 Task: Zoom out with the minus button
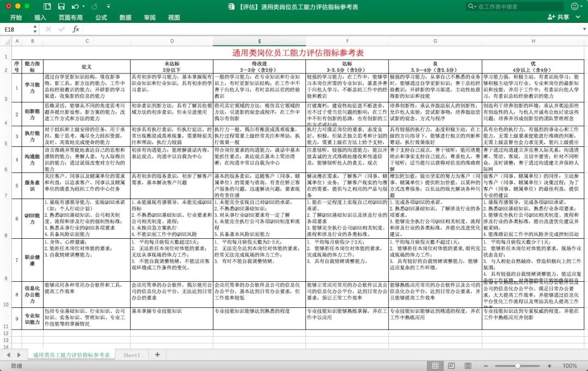click(486, 366)
